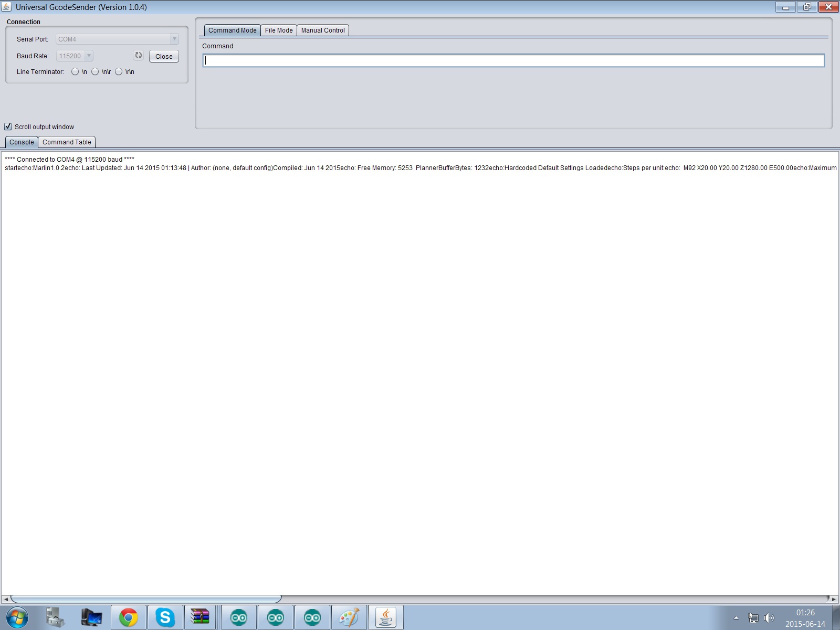Click the 'Connected to COM4 @ 115200 baud' line
The image size is (840, 630).
pos(70,159)
